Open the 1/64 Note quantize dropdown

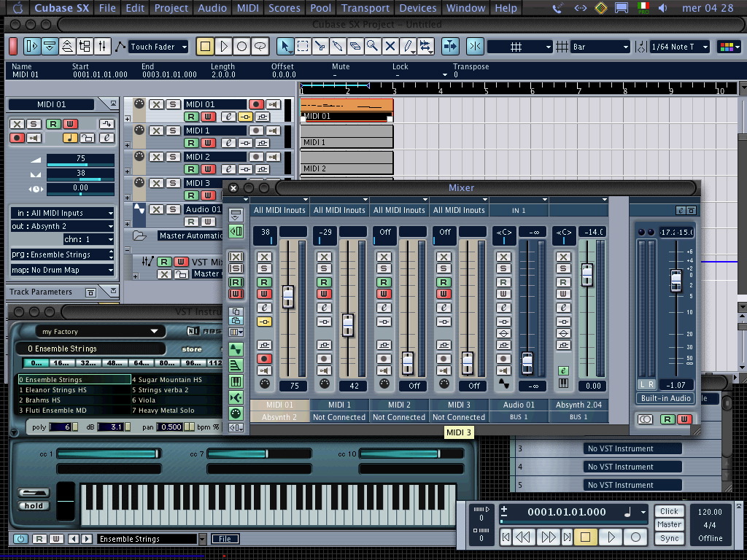click(x=679, y=47)
